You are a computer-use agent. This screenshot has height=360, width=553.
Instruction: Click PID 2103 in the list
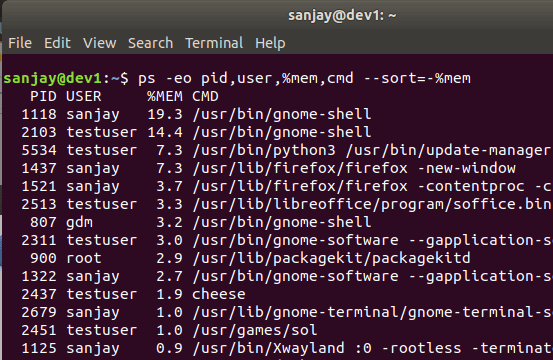pos(39,132)
